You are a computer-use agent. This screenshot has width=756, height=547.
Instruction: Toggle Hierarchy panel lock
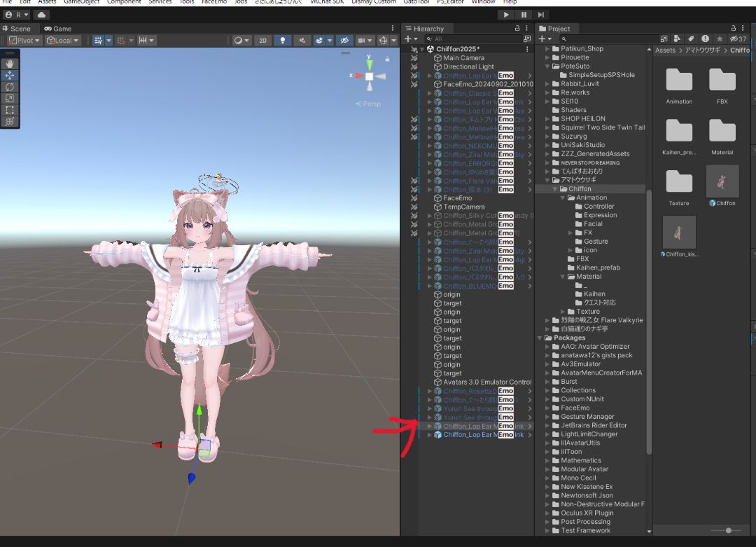[x=517, y=29]
